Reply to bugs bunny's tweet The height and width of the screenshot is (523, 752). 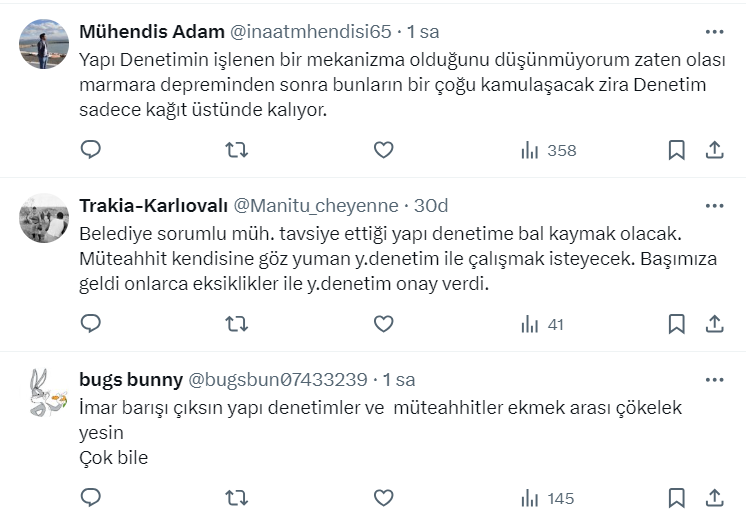[91, 497]
